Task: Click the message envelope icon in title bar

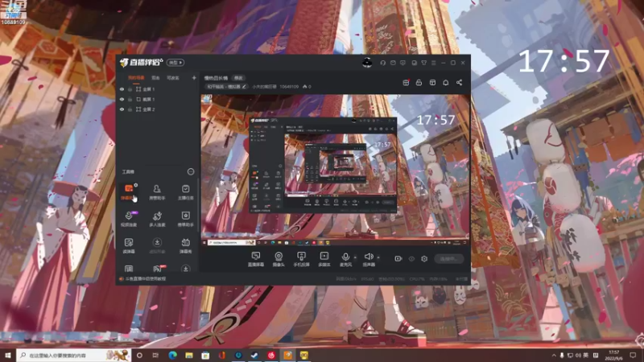Action: [393, 63]
